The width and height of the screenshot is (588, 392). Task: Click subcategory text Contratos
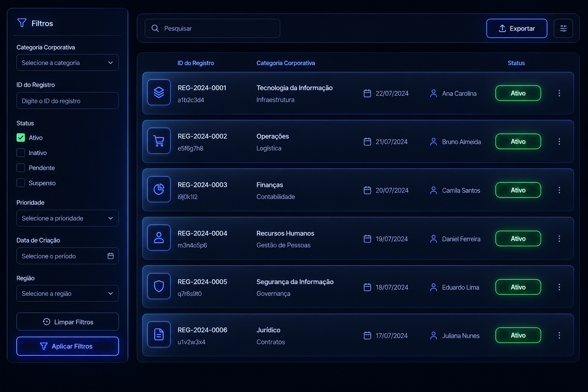(x=271, y=342)
